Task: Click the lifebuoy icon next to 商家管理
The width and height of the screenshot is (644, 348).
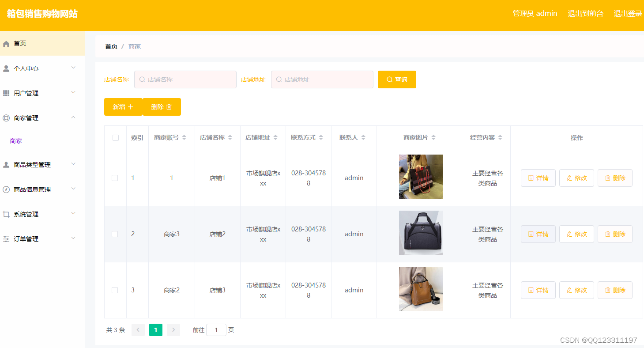Action: point(6,118)
